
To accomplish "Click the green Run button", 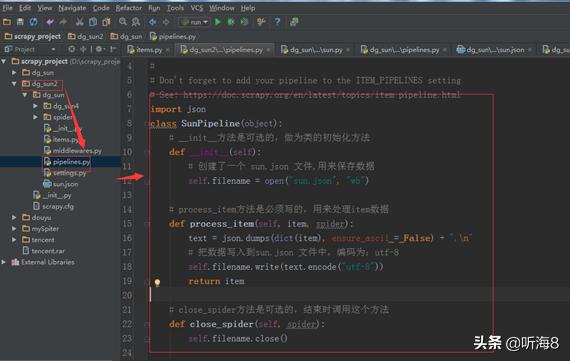I will click(x=217, y=22).
